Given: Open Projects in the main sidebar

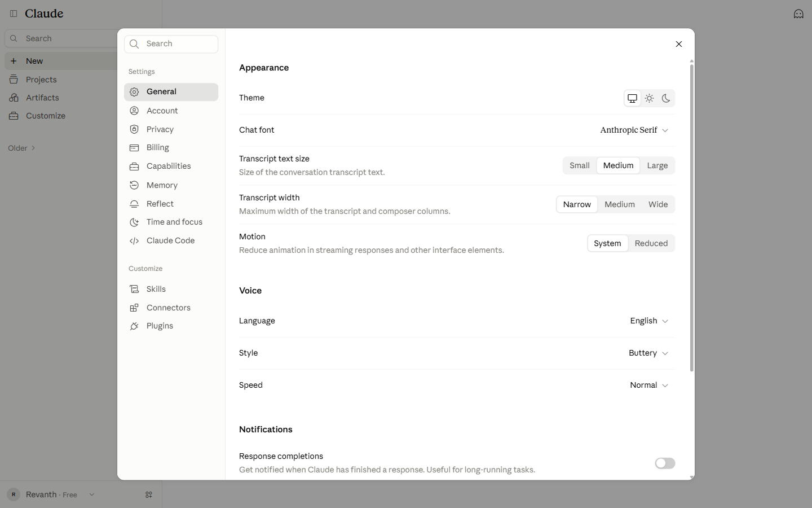Looking at the screenshot, I should click(x=61, y=80).
